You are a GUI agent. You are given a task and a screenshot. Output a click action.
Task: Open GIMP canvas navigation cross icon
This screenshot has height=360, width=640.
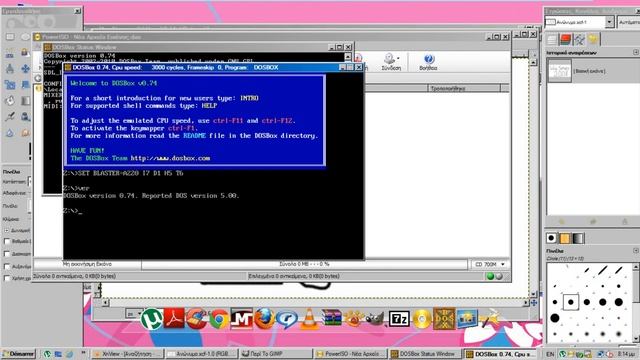tap(533, 302)
